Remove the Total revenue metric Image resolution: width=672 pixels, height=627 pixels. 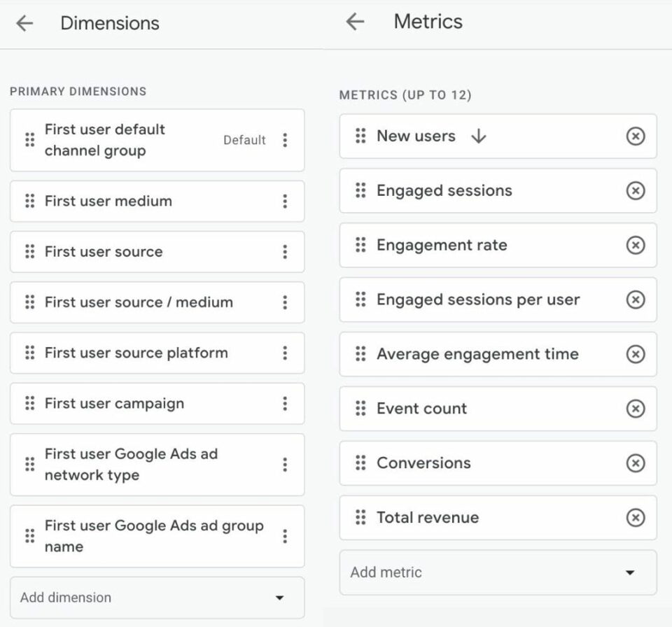[636, 517]
